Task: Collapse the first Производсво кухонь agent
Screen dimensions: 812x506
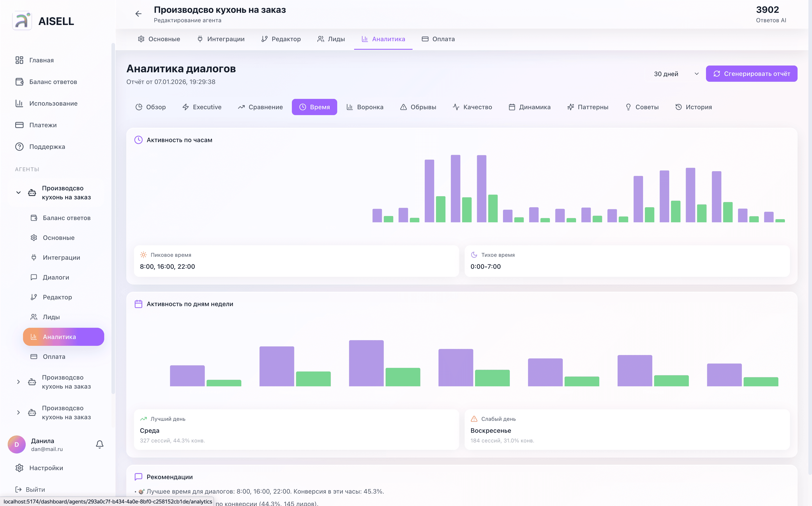Action: point(18,192)
